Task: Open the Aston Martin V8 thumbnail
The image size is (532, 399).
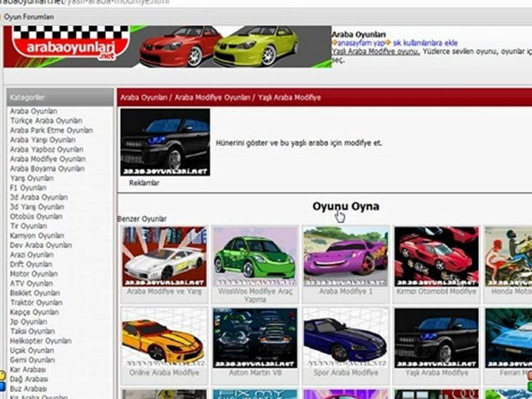Action: pos(255,338)
